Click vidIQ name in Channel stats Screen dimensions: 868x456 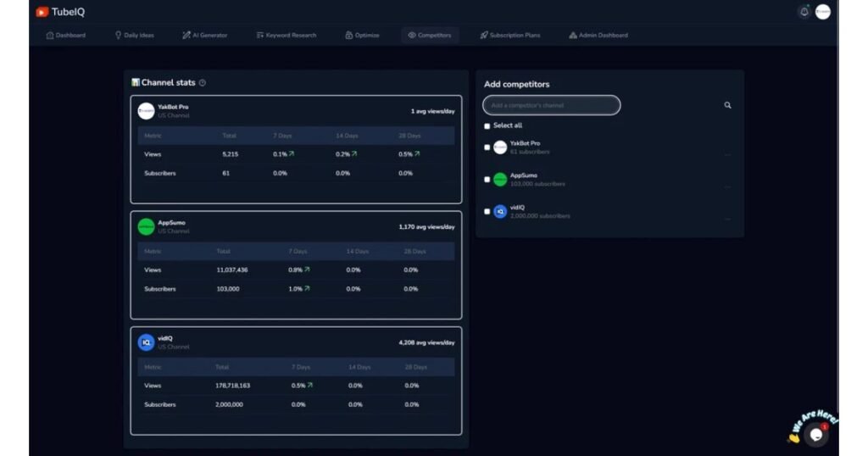click(x=165, y=338)
